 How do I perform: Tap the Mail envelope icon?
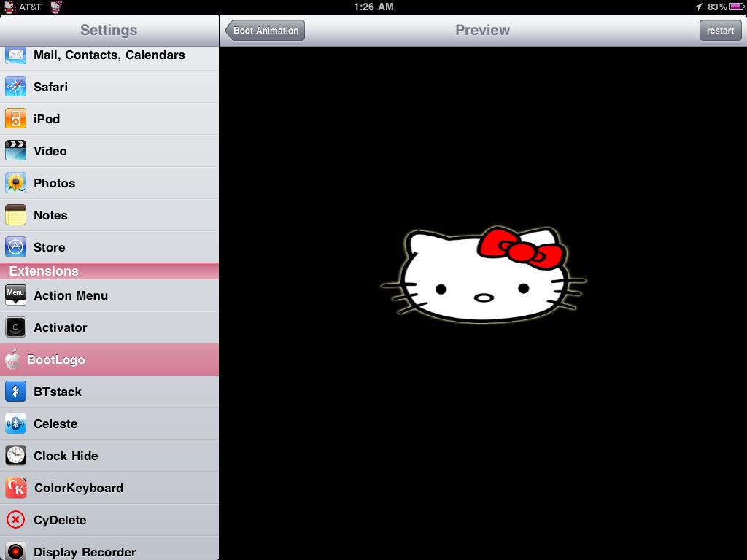[16, 55]
